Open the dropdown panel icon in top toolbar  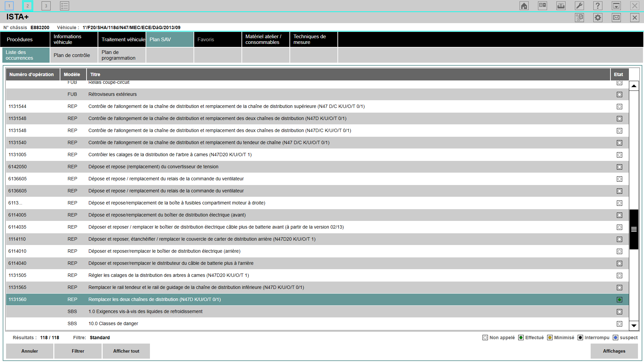pos(616,6)
